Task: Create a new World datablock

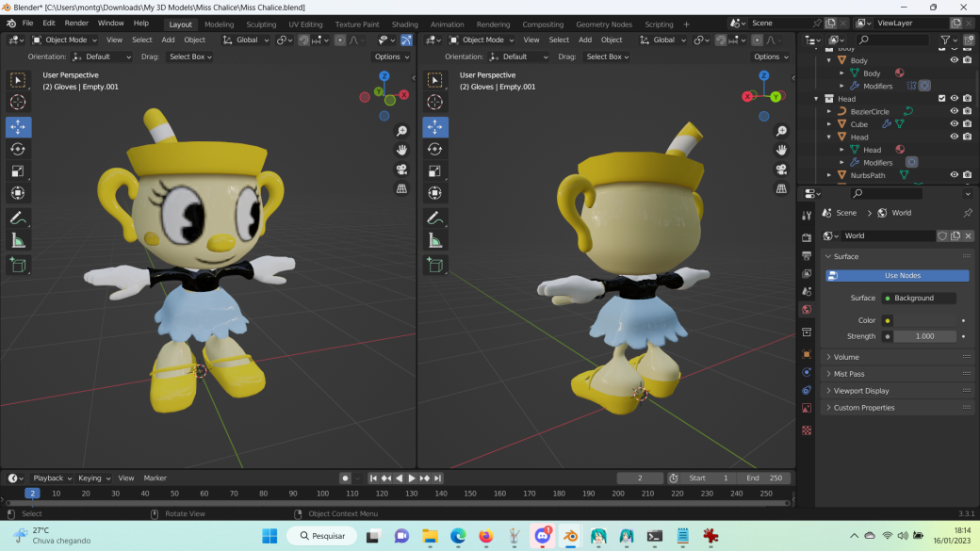Action: (x=955, y=235)
